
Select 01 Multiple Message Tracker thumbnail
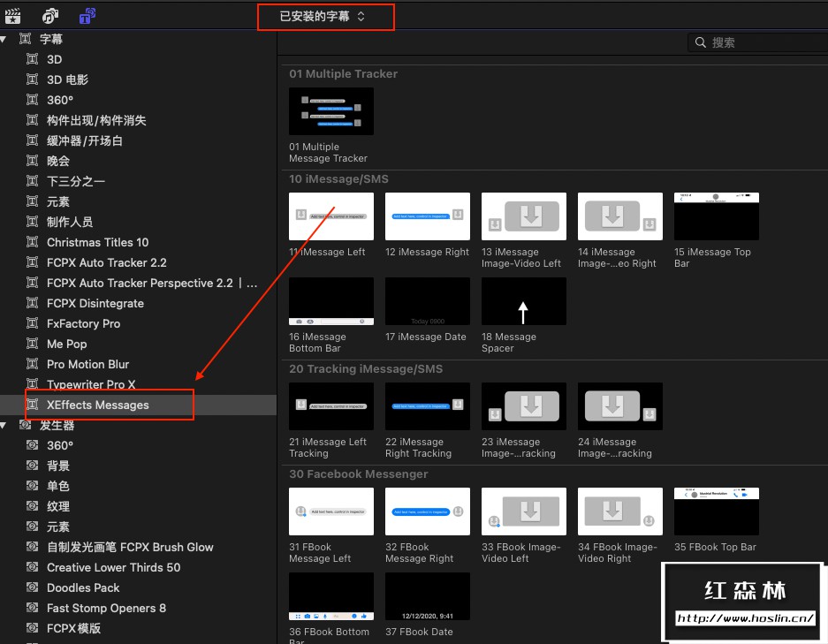point(331,111)
